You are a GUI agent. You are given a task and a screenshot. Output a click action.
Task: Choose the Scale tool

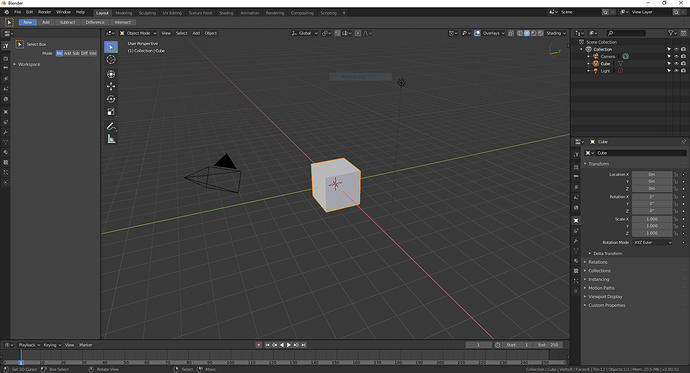[x=111, y=112]
